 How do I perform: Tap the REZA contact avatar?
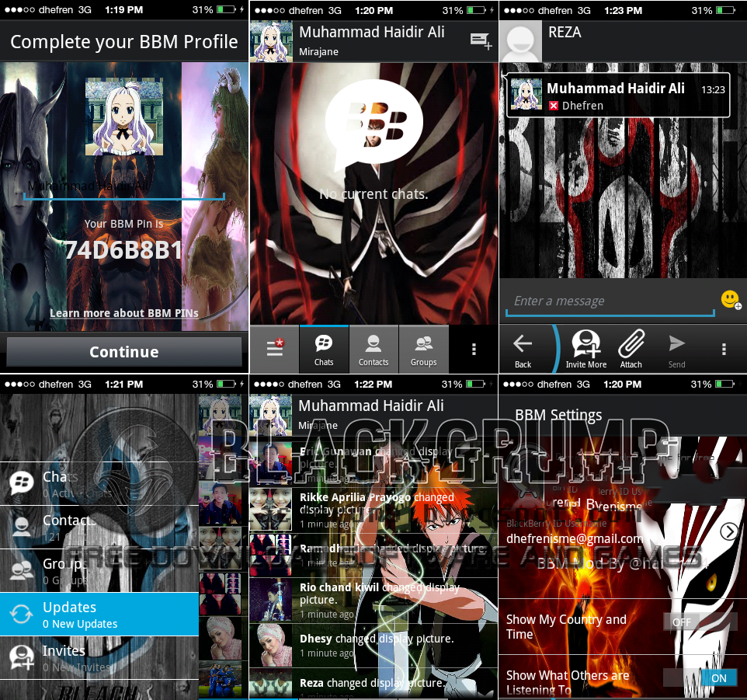click(521, 41)
